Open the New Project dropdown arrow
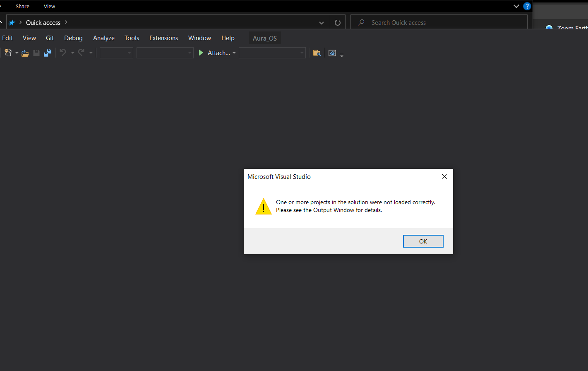588x371 pixels. (x=17, y=53)
